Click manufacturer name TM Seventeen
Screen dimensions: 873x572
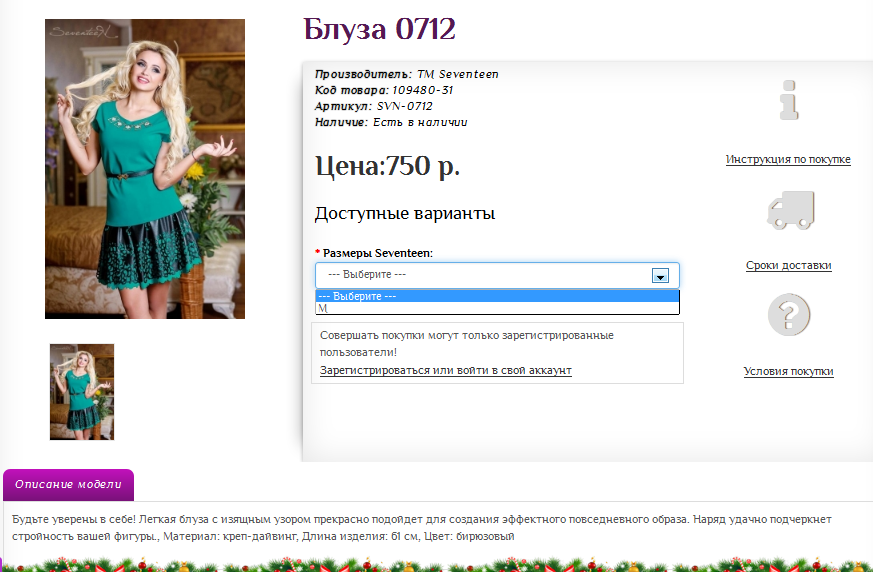click(x=458, y=74)
